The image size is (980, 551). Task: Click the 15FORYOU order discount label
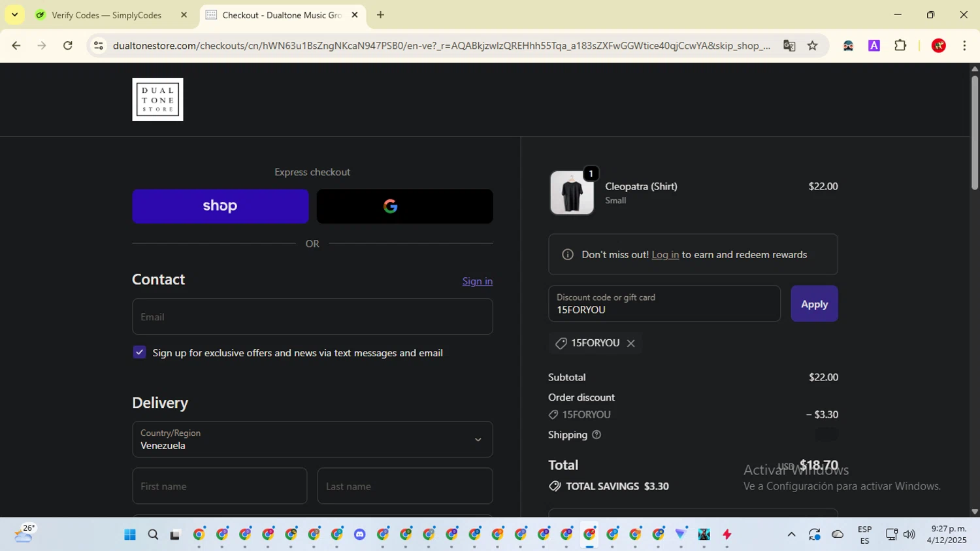click(x=587, y=414)
